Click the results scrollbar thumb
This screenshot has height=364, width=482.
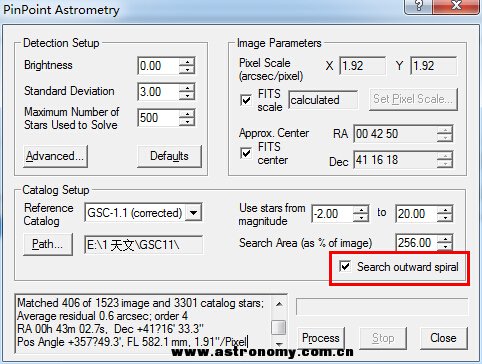(279, 327)
